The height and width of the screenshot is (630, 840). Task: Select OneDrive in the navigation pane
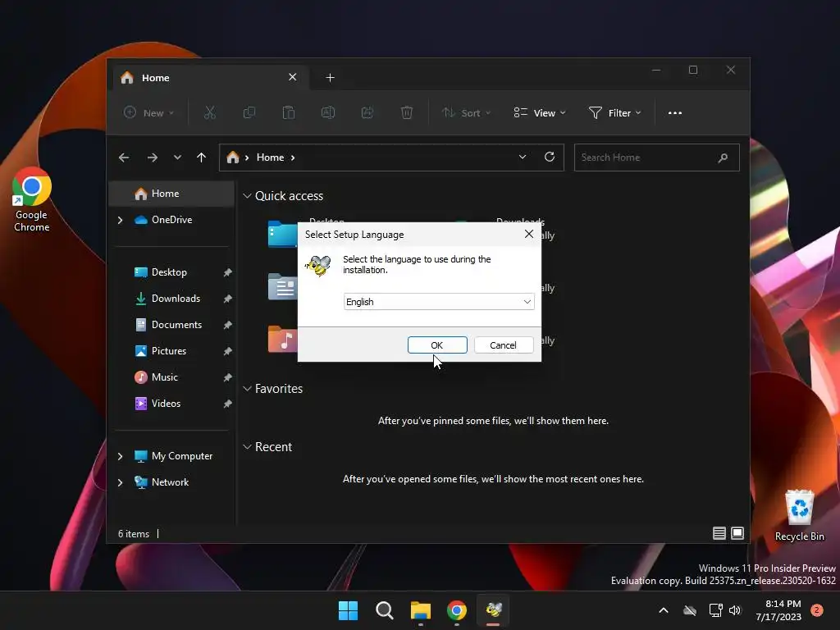point(171,220)
